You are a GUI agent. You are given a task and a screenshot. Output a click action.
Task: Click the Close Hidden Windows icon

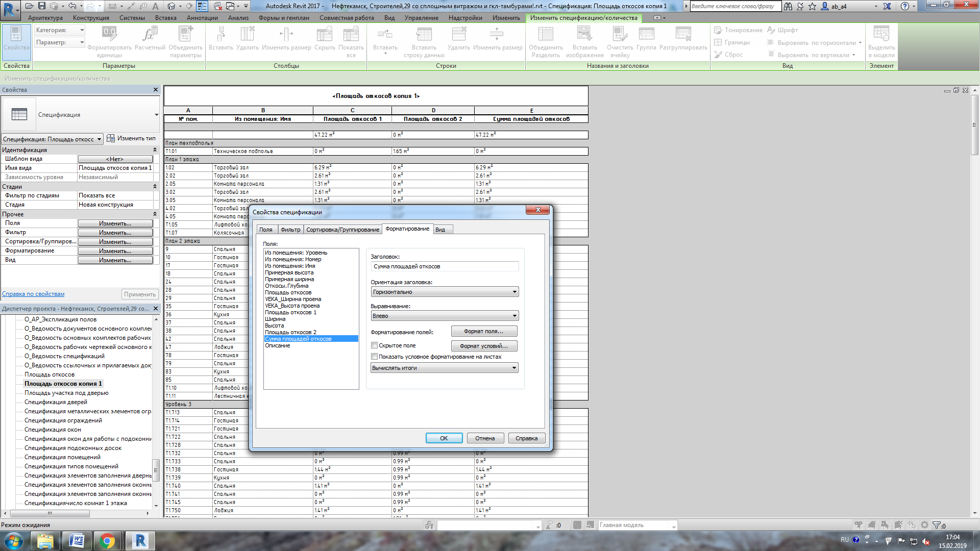(218, 6)
